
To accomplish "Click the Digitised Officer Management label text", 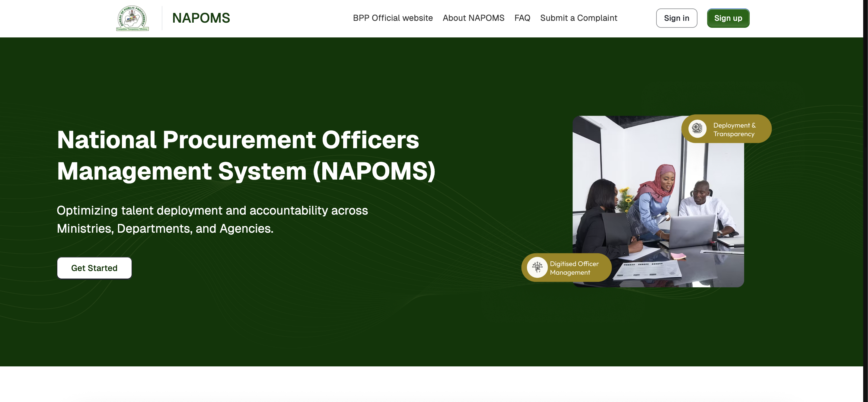I will 574,268.
